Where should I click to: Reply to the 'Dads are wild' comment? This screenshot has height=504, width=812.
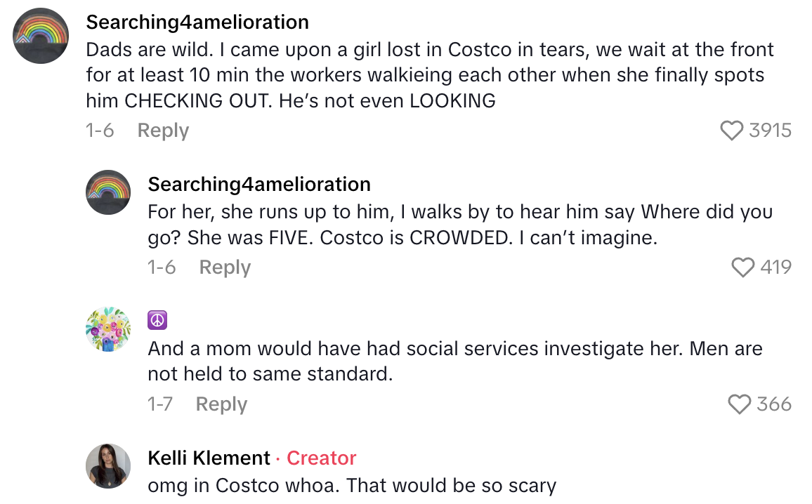pos(163,131)
